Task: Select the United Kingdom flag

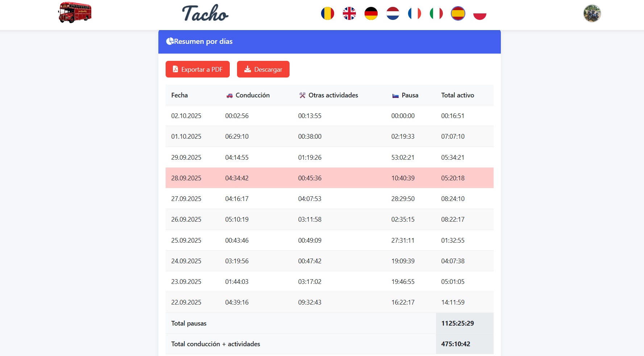Action: point(349,14)
